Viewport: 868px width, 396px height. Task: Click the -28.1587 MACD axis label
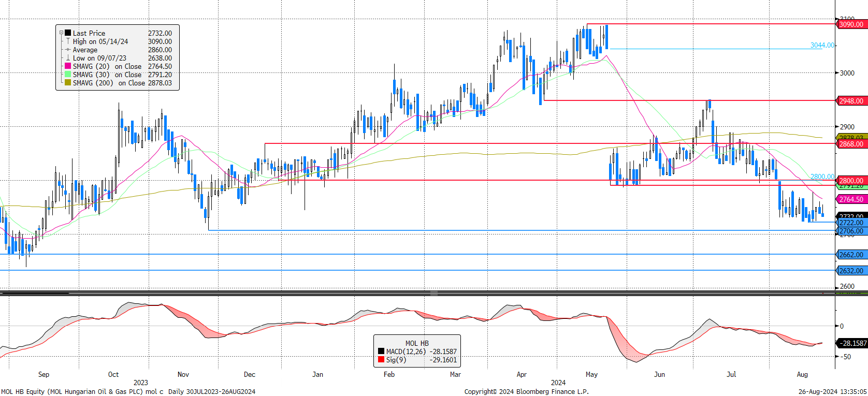coord(852,343)
